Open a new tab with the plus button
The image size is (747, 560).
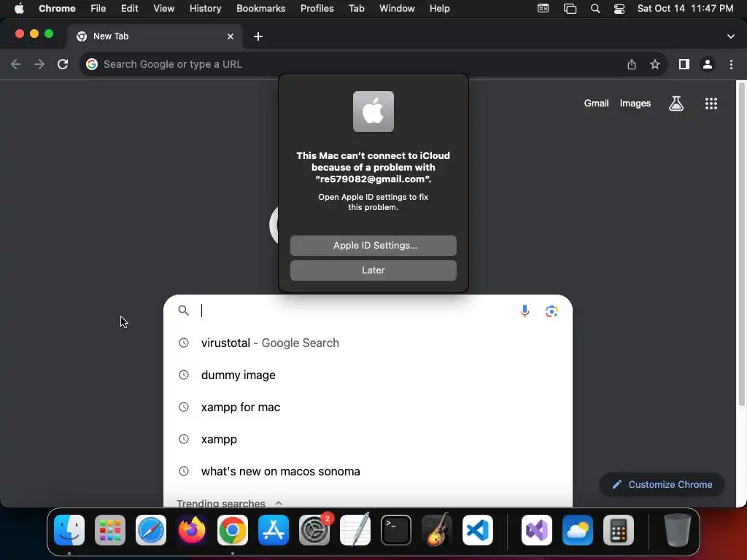point(258,36)
